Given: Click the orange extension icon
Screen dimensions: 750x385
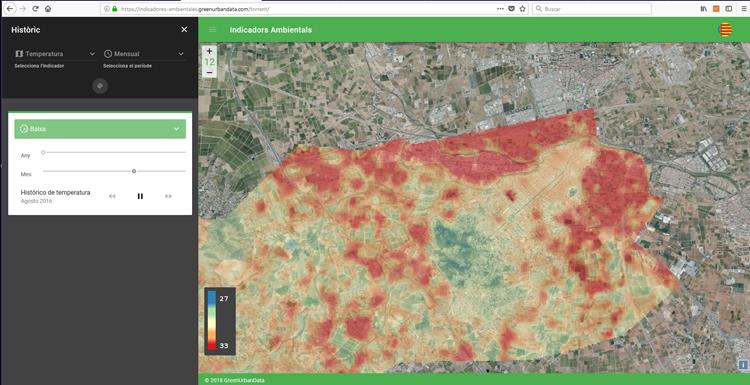Looking at the screenshot, I should coord(716,9).
